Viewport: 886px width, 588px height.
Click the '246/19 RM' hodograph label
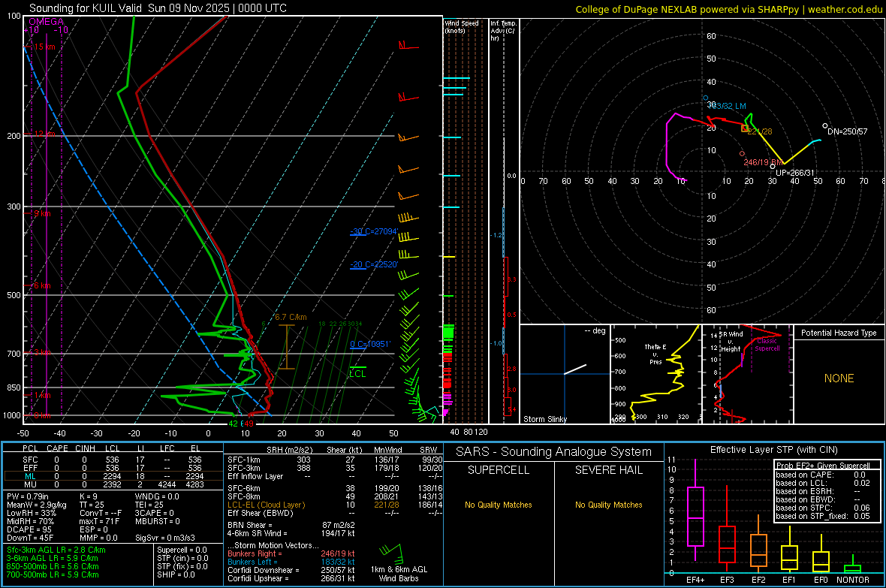763,162
